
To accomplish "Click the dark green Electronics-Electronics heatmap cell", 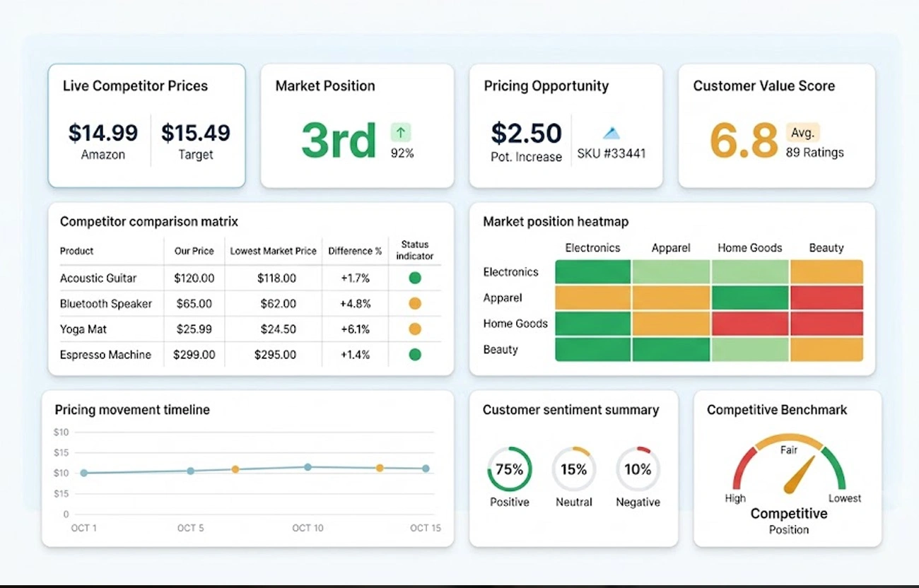I will [592, 271].
